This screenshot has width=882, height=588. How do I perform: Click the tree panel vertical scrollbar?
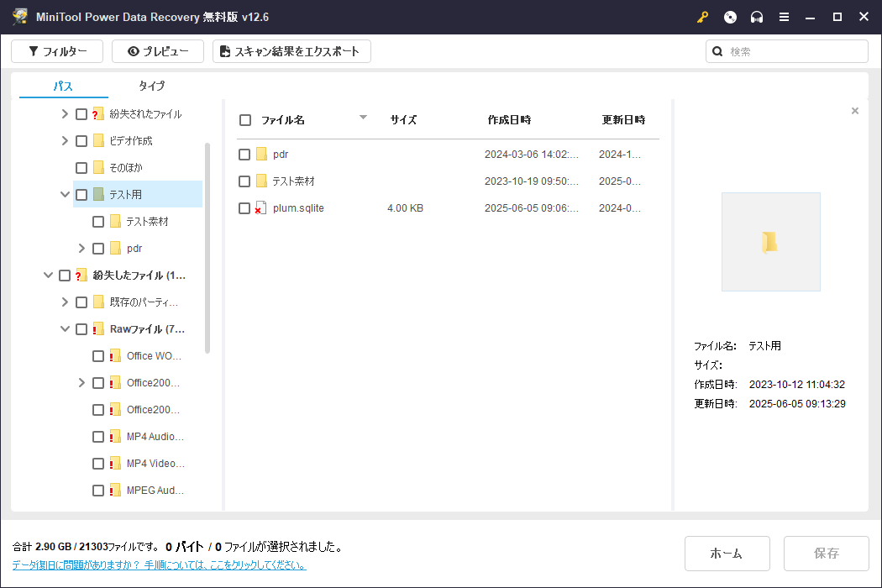pos(207,248)
